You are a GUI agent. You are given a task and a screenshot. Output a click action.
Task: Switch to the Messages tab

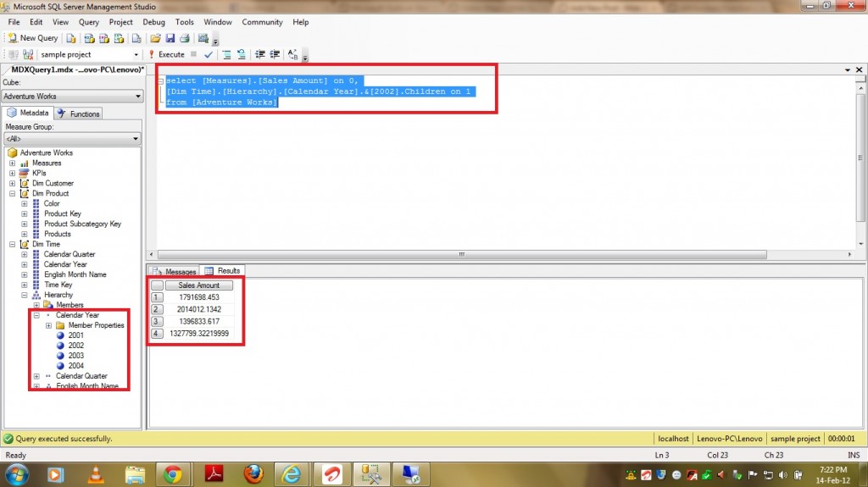click(175, 271)
